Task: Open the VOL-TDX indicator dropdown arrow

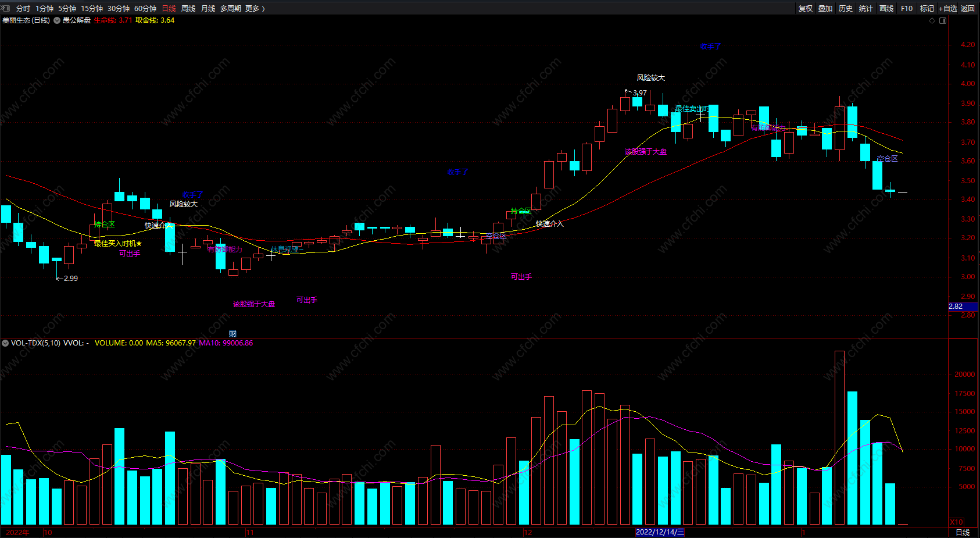Action: point(5,343)
